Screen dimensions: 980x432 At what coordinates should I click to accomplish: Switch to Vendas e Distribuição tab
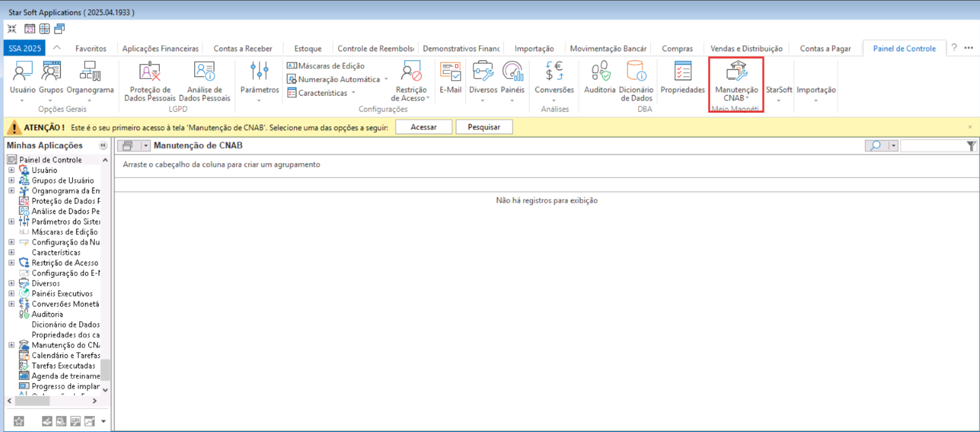[x=746, y=48]
